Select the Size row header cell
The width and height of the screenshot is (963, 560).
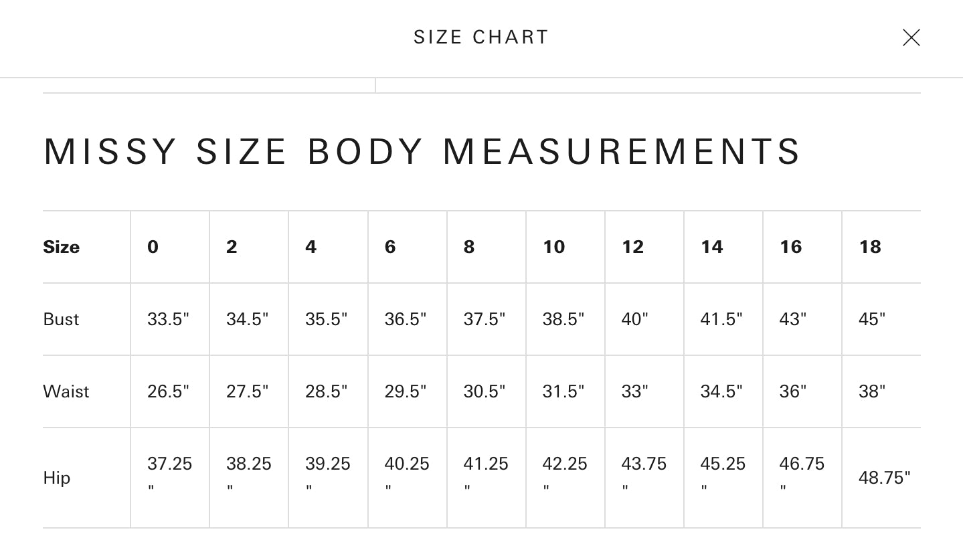(62, 247)
